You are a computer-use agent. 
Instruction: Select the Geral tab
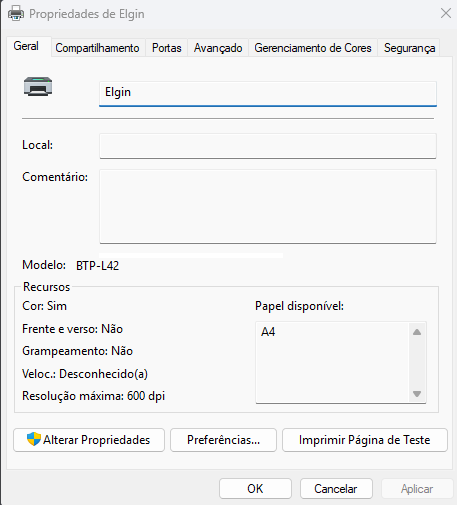point(26,46)
